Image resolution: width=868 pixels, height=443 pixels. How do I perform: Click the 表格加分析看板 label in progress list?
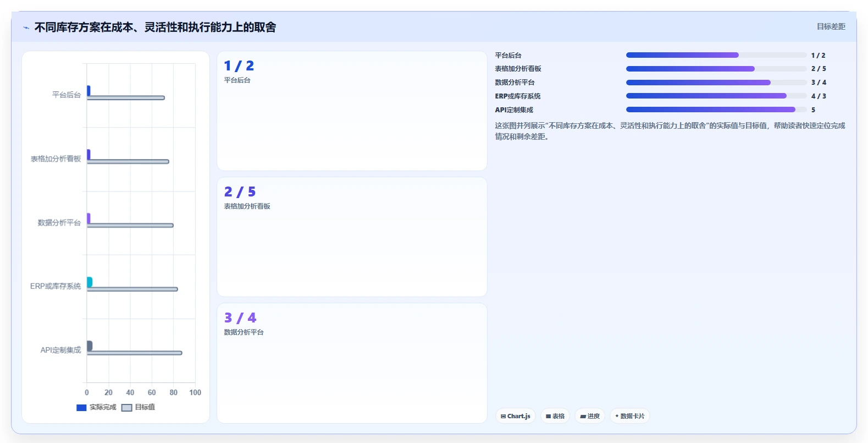(518, 69)
